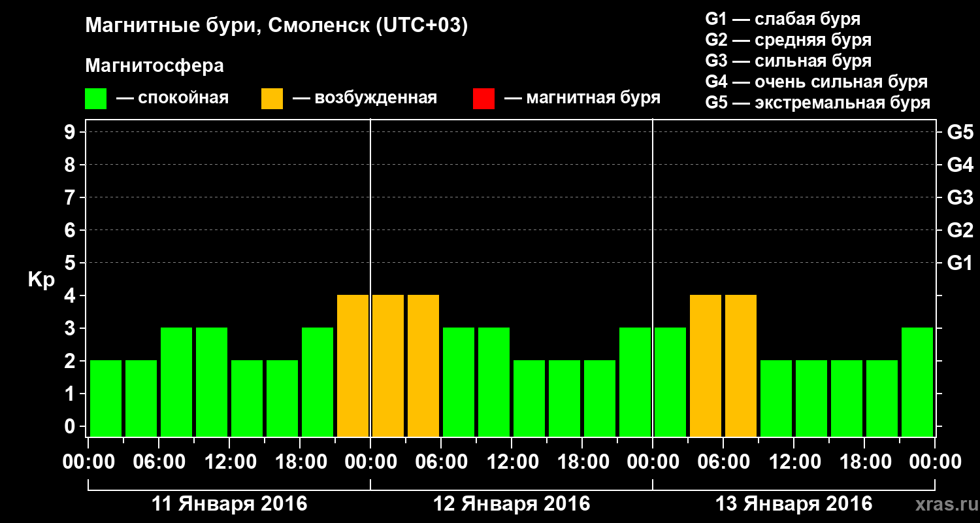Click the '9' value on Kp axis
980x523 pixels.
[71, 132]
